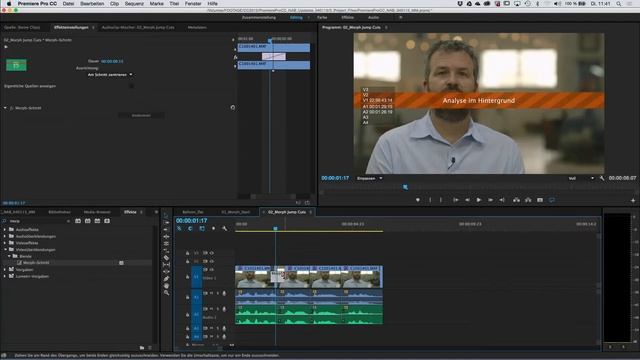Open the Datei menu
This screenshot has width=640, height=360.
(68, 4)
